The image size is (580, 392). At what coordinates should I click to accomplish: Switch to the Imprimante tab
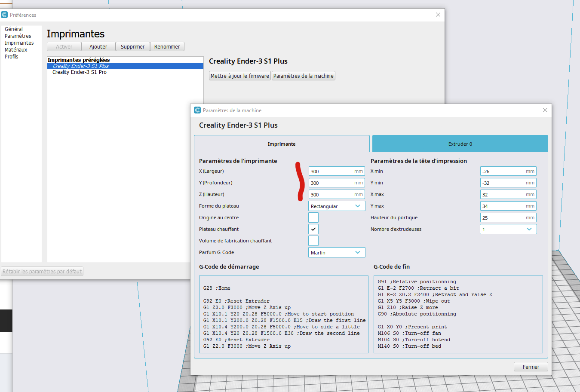pyautogui.click(x=282, y=144)
